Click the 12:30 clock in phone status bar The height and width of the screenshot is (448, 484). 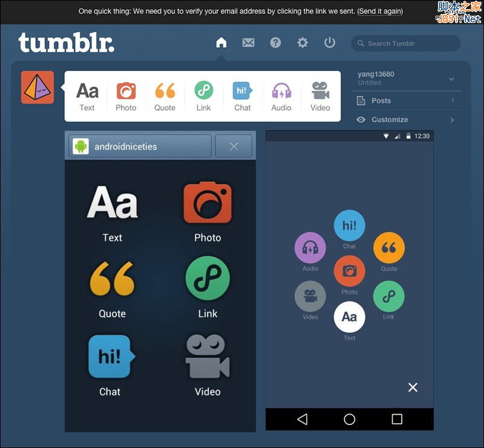(x=422, y=136)
